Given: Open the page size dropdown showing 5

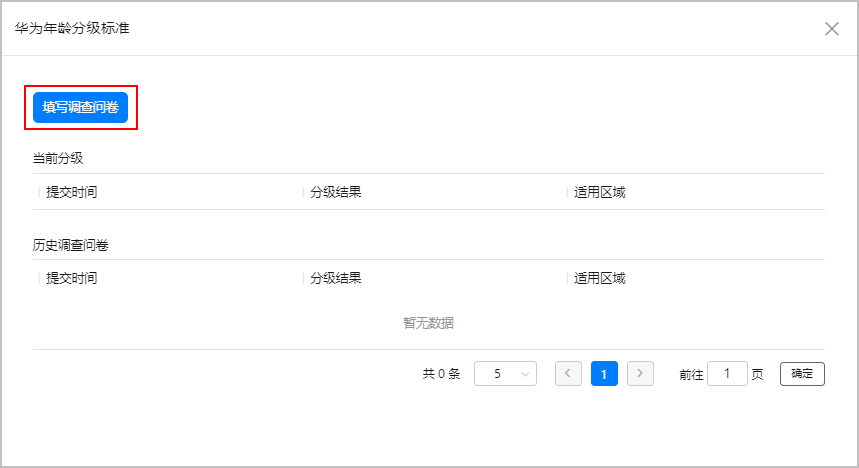Looking at the screenshot, I should point(505,374).
